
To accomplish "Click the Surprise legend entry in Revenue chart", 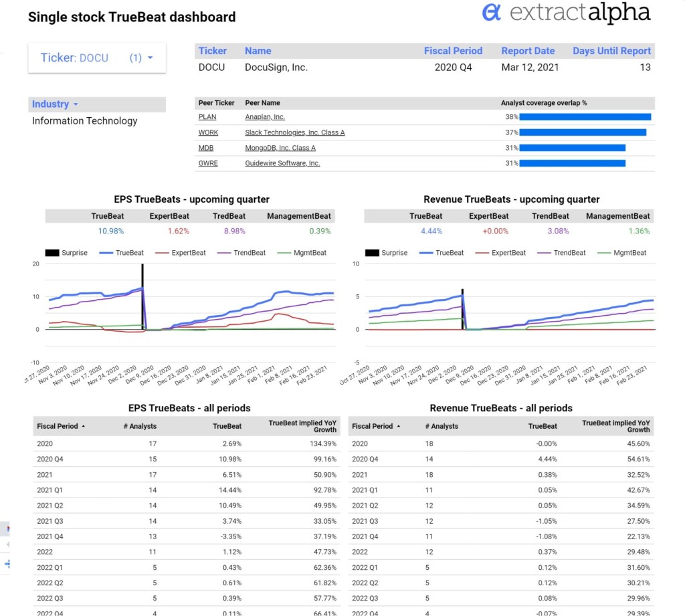I will 386,253.
